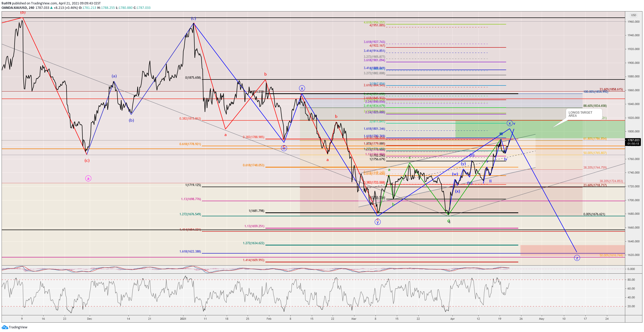The height and width of the screenshot is (332, 644).
Task: Click the 23.60%(1718.717) retracement label
Action: (595, 185)
